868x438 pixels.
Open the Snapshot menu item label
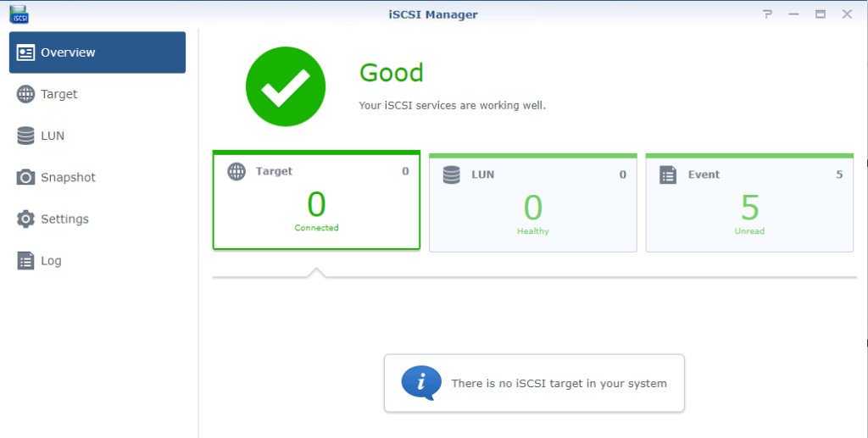pos(68,178)
